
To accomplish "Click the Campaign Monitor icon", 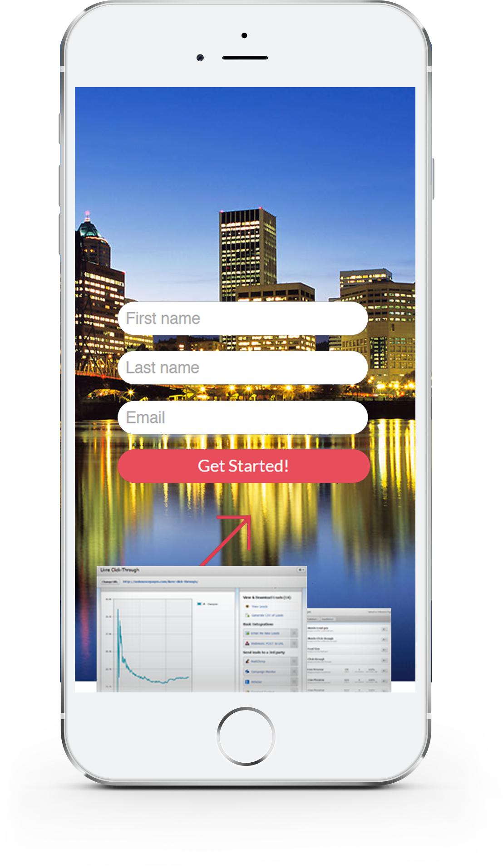I will tap(247, 672).
